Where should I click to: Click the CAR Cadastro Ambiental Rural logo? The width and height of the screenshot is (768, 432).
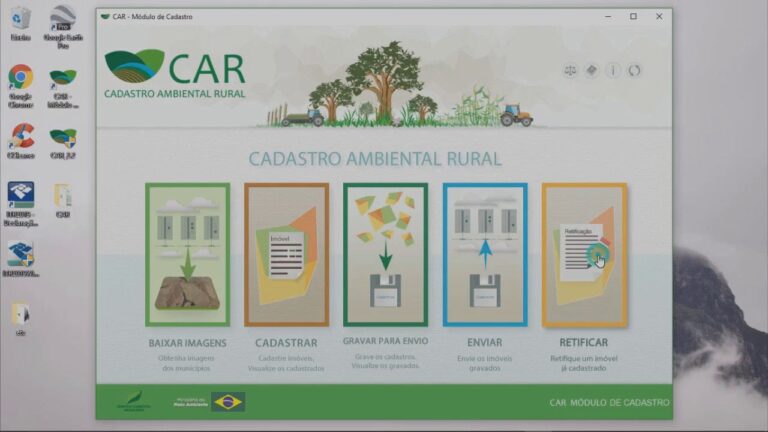tap(175, 73)
